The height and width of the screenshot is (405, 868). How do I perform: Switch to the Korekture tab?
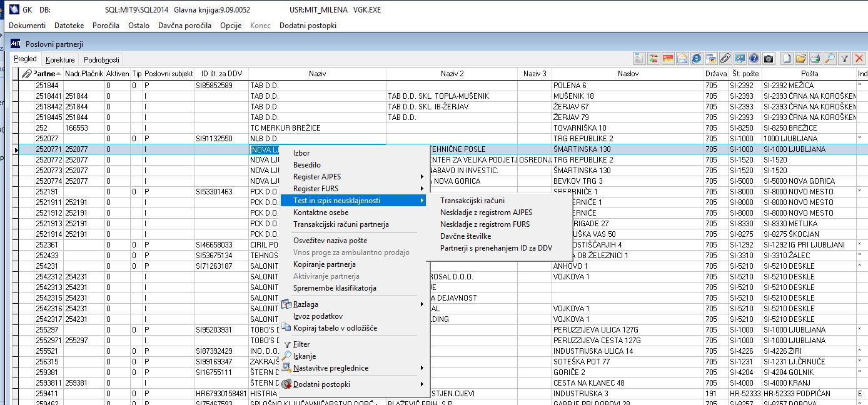pos(60,60)
